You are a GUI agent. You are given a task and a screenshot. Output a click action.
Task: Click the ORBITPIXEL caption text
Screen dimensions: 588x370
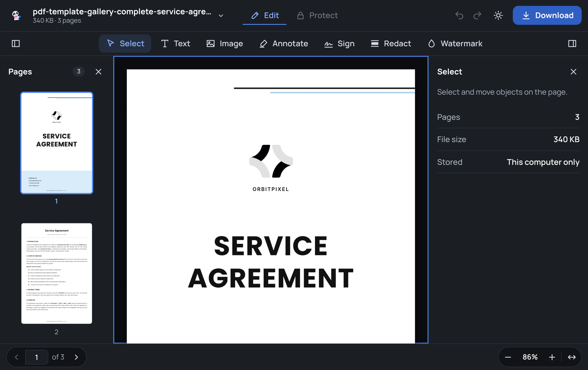pos(270,189)
